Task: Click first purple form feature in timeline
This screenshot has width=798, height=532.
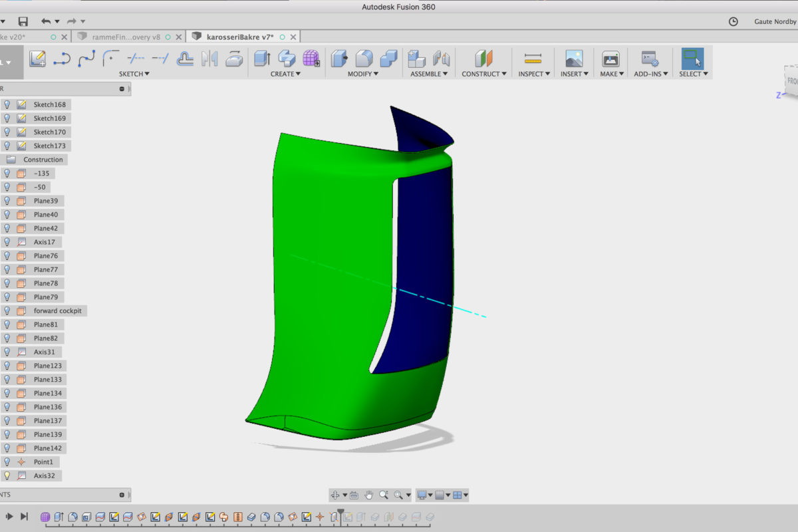Action: tap(45, 517)
